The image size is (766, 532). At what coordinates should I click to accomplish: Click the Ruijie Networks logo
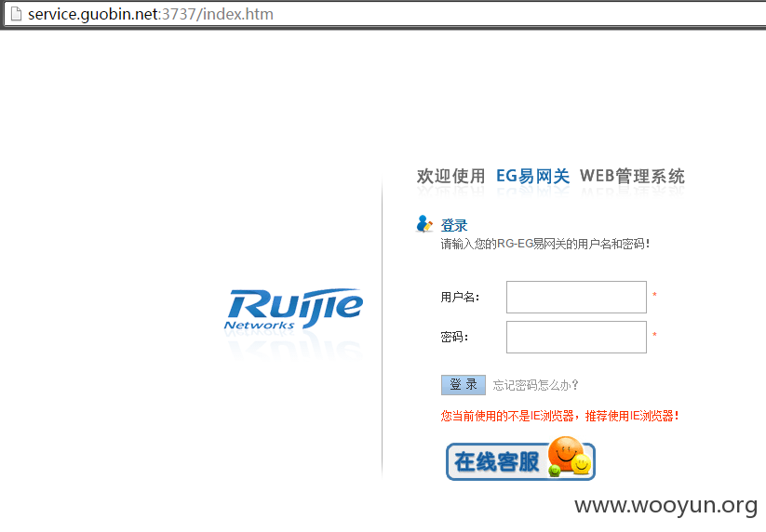[293, 310]
